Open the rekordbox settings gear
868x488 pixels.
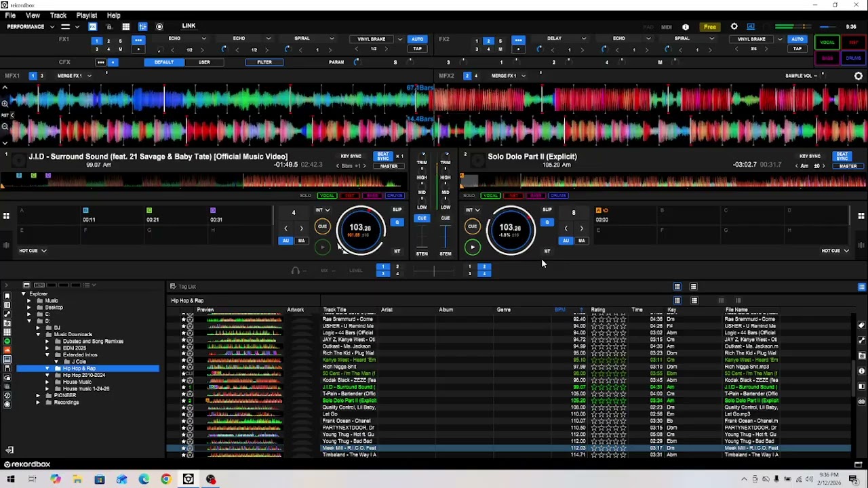[734, 27]
